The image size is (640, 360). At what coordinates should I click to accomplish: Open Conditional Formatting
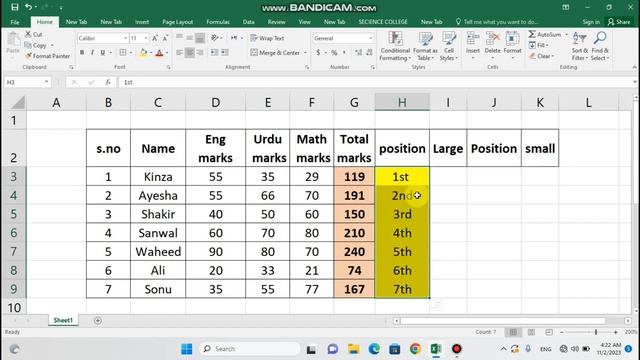coord(395,46)
